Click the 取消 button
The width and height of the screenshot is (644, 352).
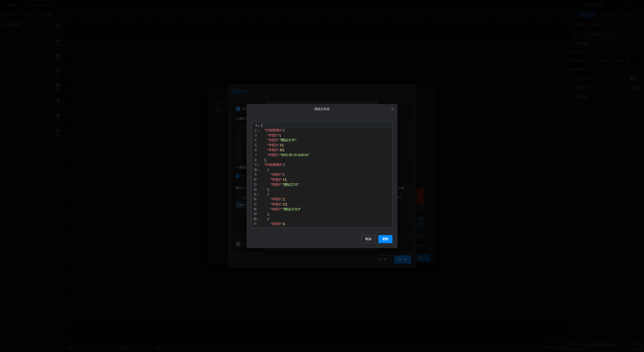(368, 239)
